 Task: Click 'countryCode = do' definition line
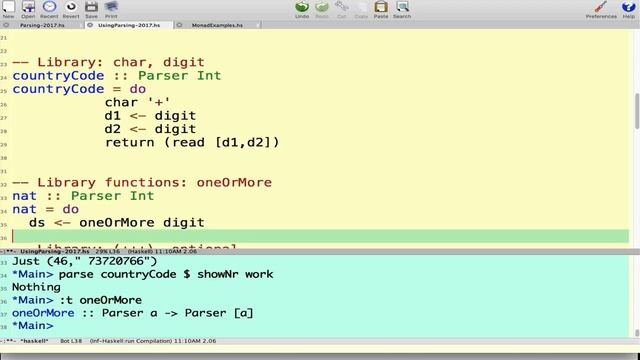pyautogui.click(x=79, y=89)
